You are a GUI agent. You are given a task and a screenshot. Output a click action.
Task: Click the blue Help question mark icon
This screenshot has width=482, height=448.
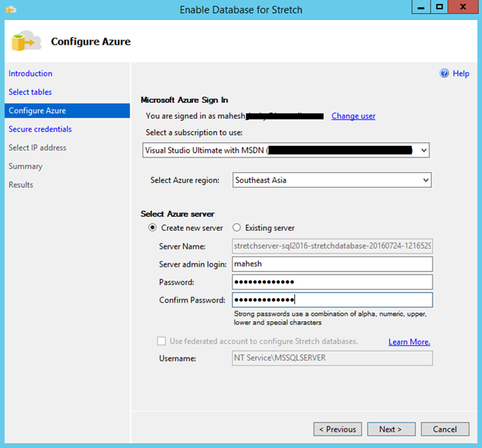[444, 73]
